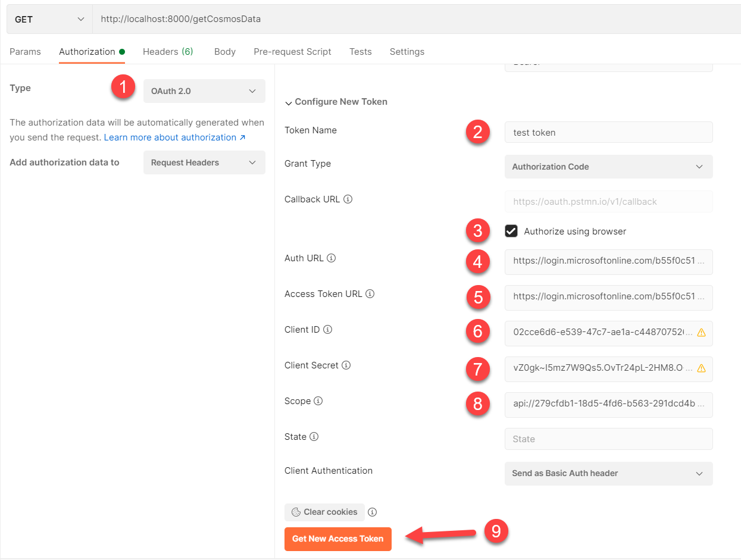Viewport: 741px width, 560px height.
Task: Click info icon beside Clear cookies button
Action: [373, 512]
